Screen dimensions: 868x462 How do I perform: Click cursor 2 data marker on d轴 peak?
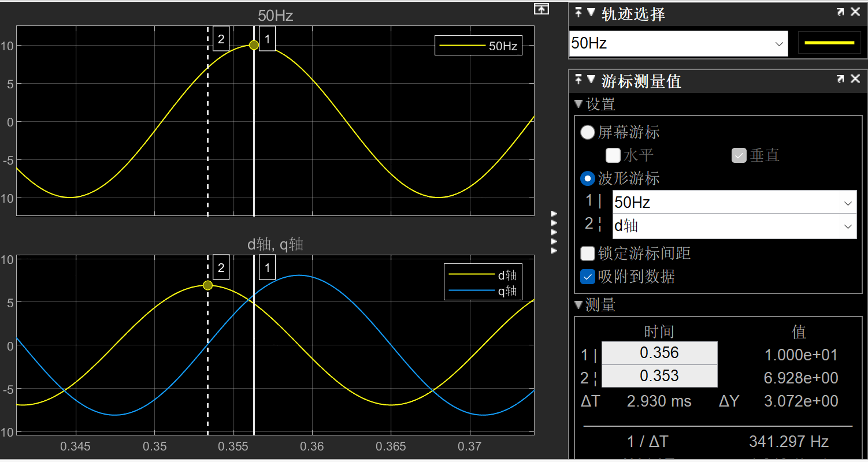tap(207, 285)
